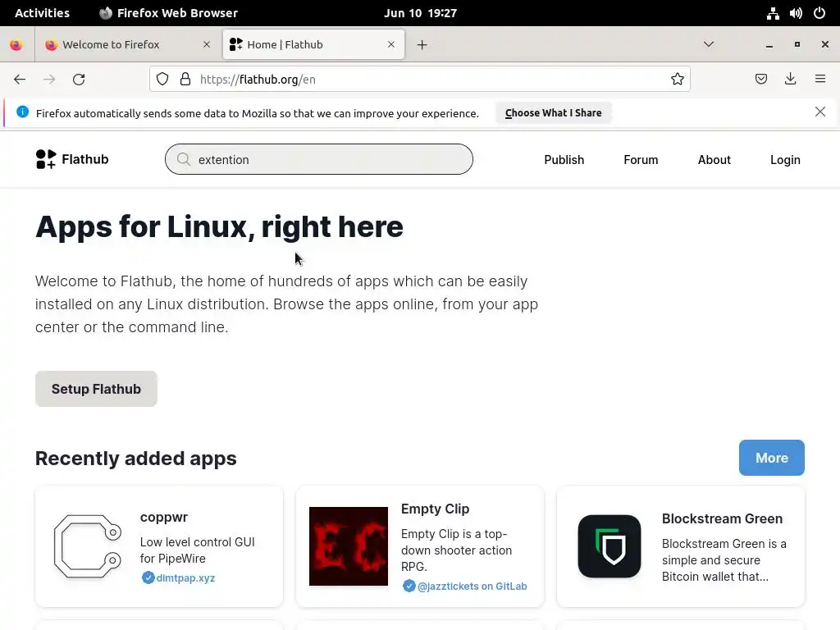Click the Recently added apps heading
Image resolution: width=840 pixels, height=630 pixels.
[x=136, y=459]
